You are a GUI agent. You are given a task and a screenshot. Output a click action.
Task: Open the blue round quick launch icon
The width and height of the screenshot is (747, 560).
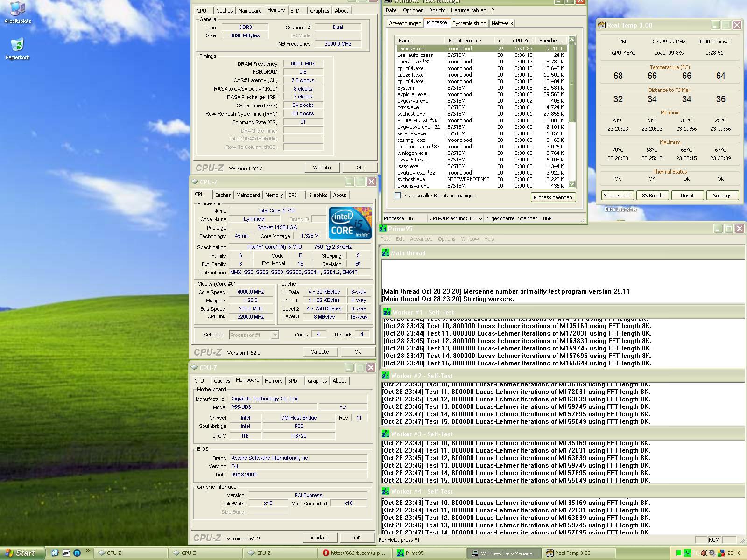(x=77, y=553)
